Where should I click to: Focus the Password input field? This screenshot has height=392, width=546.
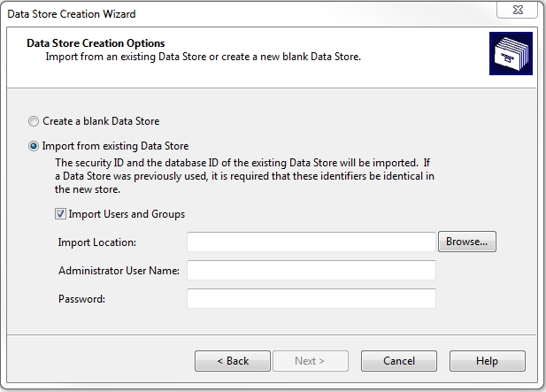311,298
